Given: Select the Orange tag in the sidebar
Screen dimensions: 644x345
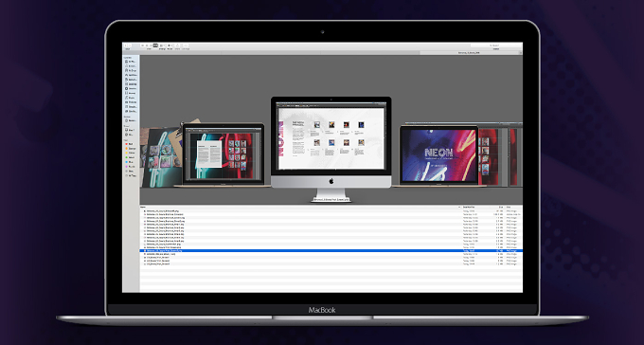Looking at the screenshot, I should [132, 149].
